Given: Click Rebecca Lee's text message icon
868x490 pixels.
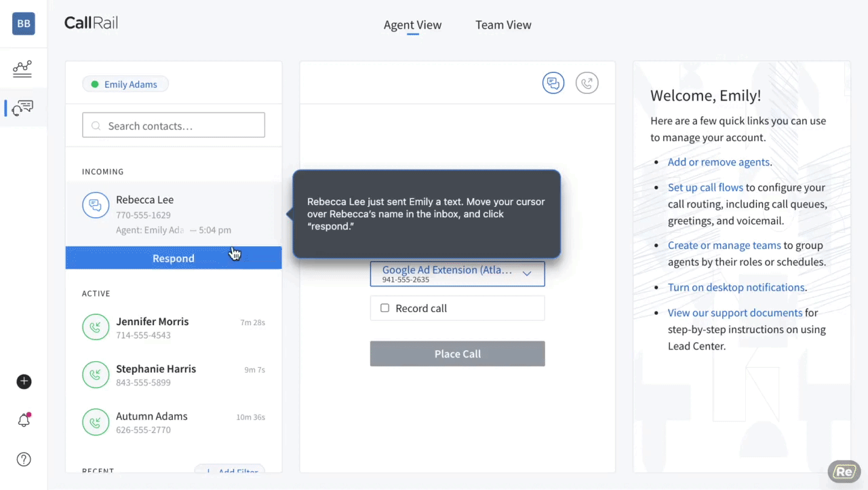Looking at the screenshot, I should pos(96,205).
